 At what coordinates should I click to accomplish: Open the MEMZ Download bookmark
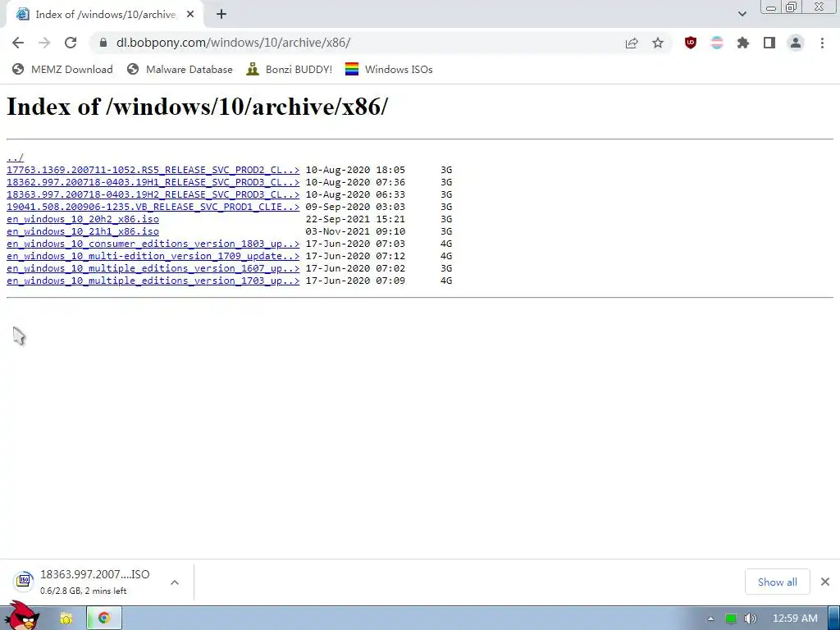click(x=62, y=69)
